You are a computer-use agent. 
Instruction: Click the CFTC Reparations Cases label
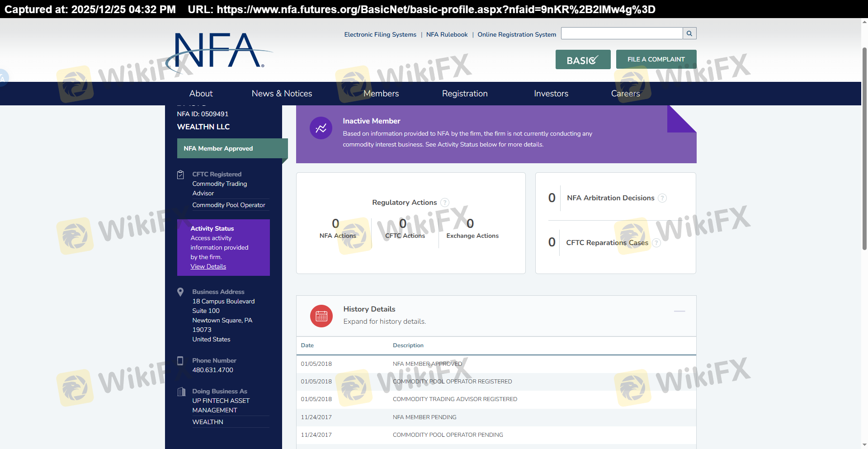click(x=607, y=243)
